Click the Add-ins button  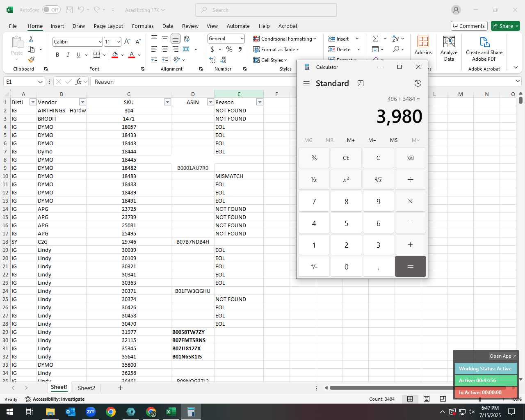[x=423, y=45]
